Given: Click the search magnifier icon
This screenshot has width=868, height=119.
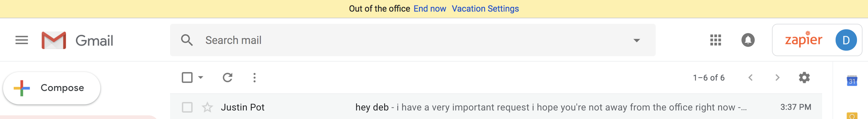Looking at the screenshot, I should tap(187, 40).
